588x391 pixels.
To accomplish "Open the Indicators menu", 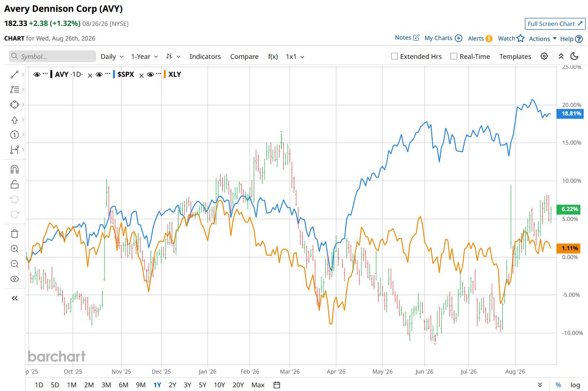I will pyautogui.click(x=205, y=56).
